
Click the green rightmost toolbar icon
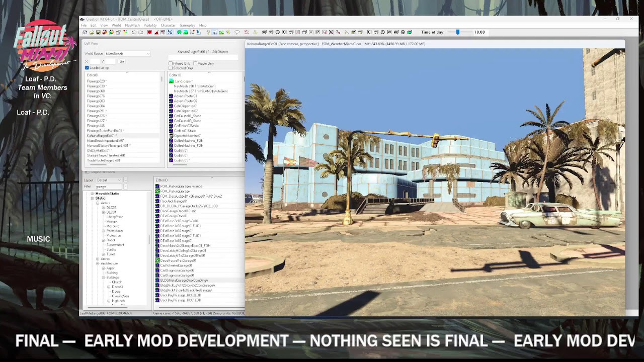pos(410,32)
